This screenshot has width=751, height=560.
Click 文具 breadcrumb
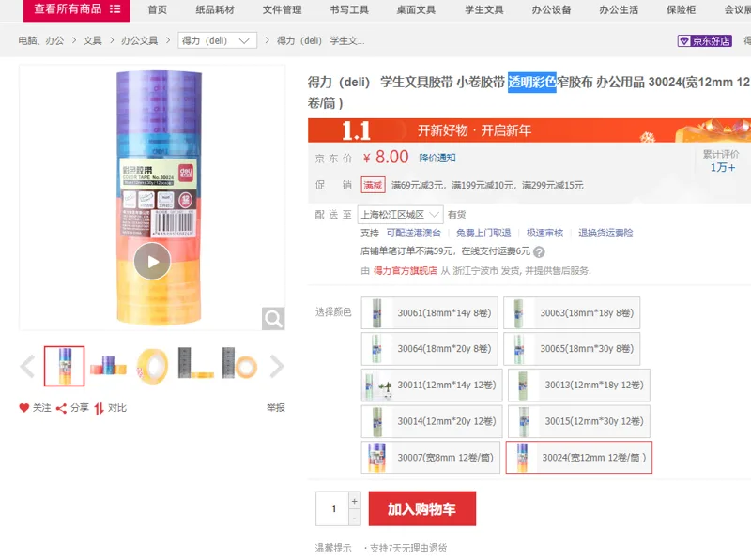click(92, 40)
